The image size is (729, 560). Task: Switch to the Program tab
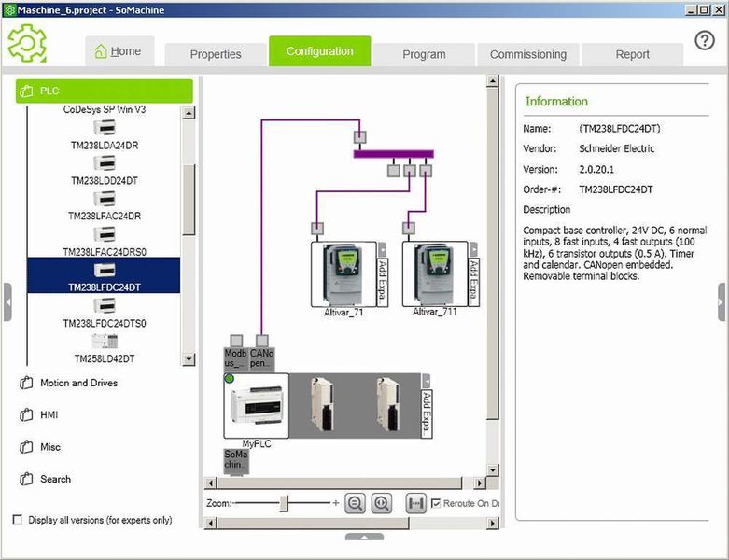[424, 54]
